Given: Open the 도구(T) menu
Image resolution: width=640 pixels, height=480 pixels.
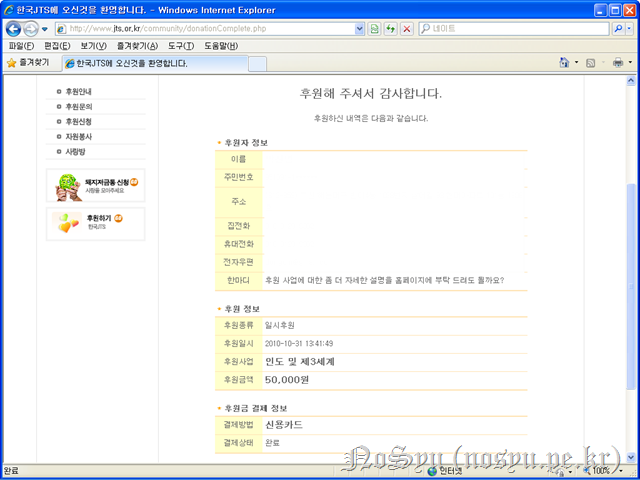Looking at the screenshot, I should pos(180,46).
